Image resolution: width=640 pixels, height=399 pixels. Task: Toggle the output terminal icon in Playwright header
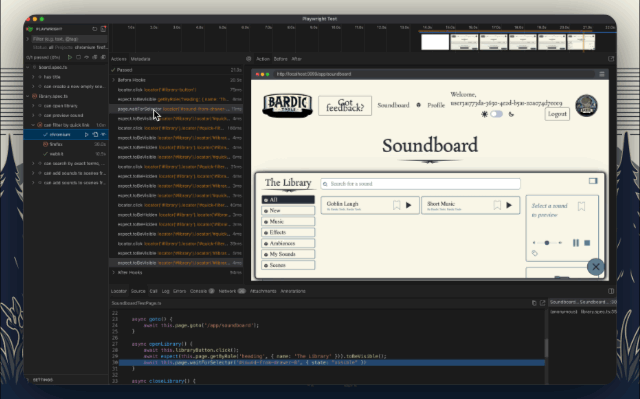(103, 29)
